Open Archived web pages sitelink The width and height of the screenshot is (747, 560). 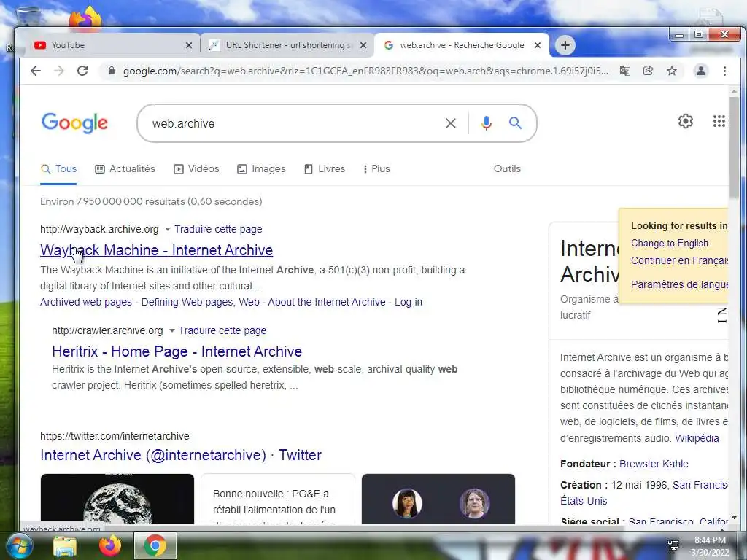pos(86,303)
